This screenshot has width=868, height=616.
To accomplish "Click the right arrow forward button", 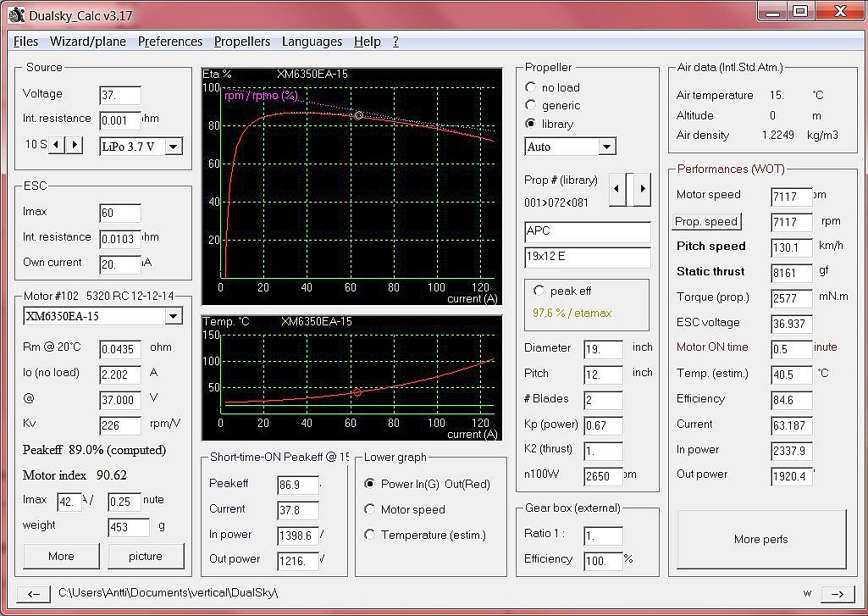I will [x=836, y=594].
